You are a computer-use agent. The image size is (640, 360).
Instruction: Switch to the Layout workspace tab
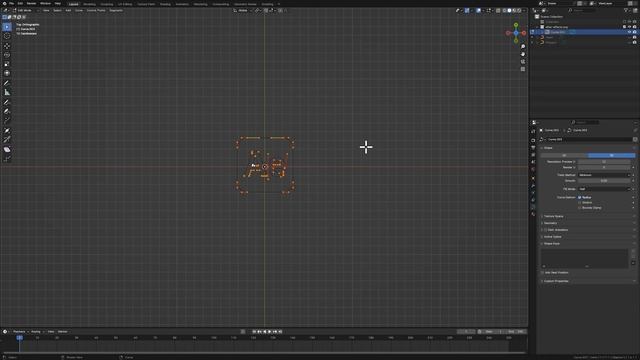coord(73,4)
